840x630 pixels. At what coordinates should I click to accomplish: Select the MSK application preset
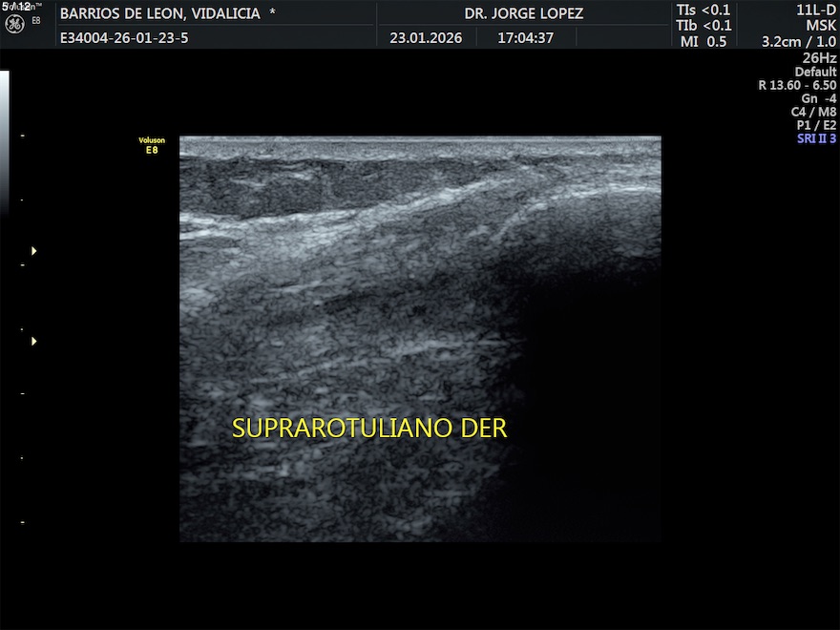click(x=820, y=26)
